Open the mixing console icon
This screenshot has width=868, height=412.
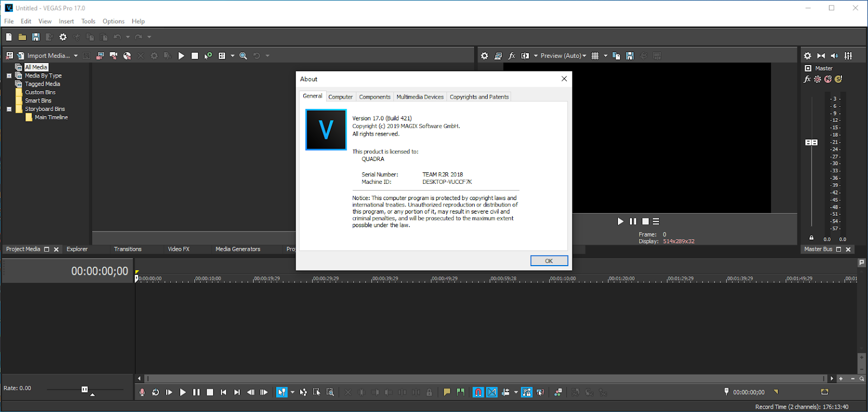point(848,56)
